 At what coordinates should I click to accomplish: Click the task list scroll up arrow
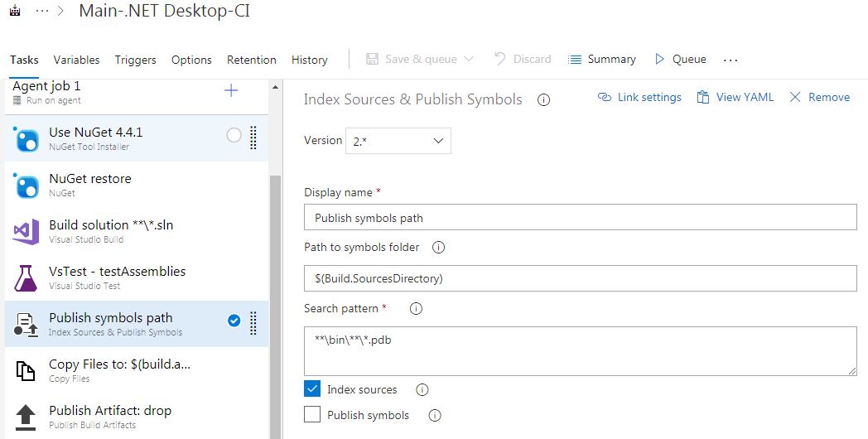275,87
